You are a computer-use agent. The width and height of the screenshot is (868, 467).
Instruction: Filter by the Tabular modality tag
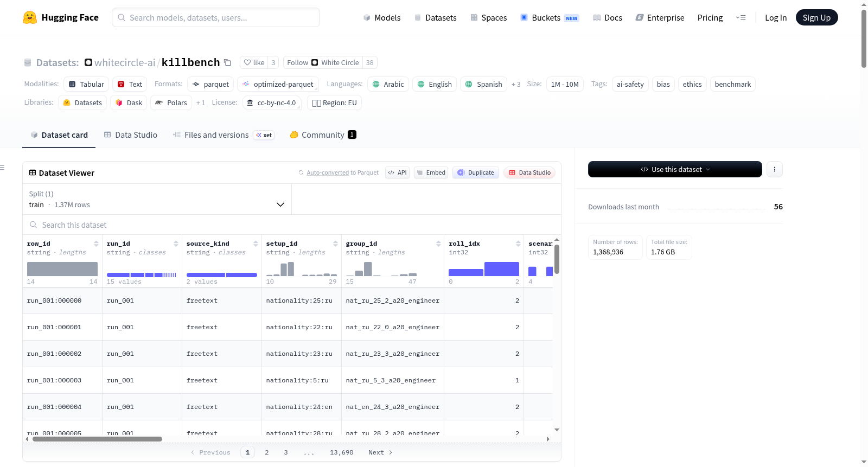point(86,84)
